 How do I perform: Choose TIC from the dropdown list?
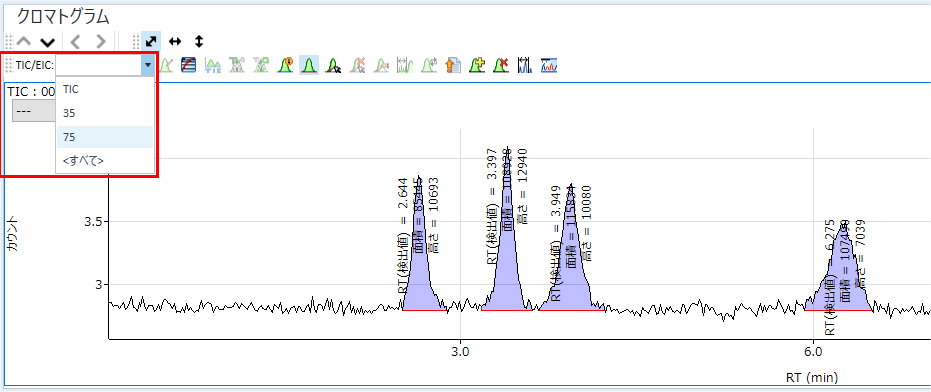(x=104, y=89)
